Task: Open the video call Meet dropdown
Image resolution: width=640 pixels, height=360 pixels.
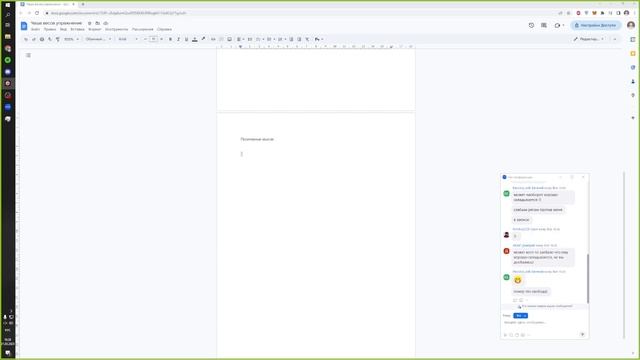Action: tap(559, 25)
